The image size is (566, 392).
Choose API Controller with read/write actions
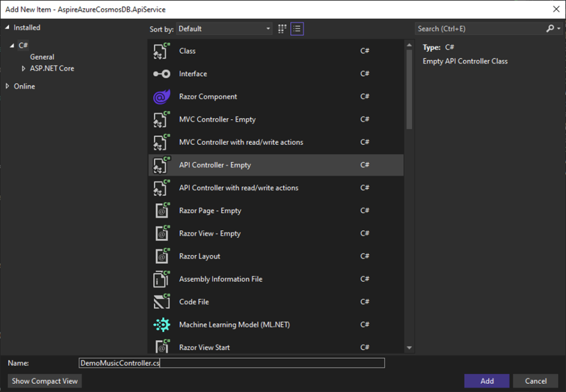[x=238, y=188]
